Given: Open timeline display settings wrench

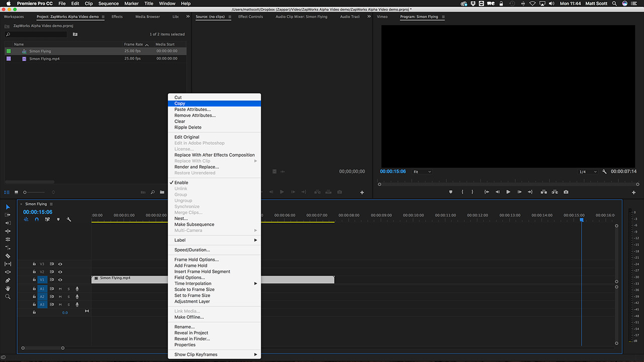Looking at the screenshot, I should [69, 219].
